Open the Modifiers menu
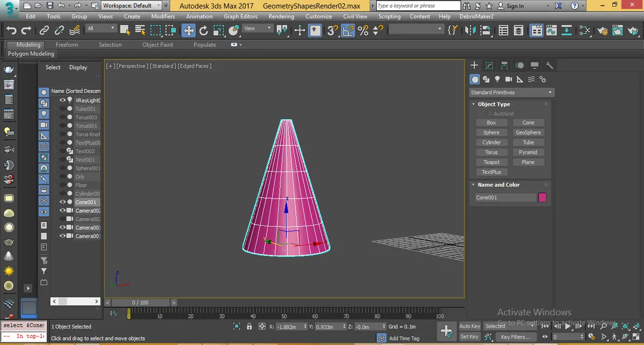This screenshot has height=345, width=644. (x=163, y=16)
